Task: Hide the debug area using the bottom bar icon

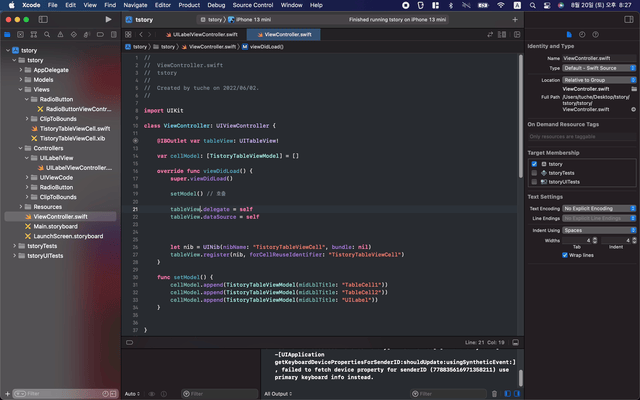Action: click(516, 342)
